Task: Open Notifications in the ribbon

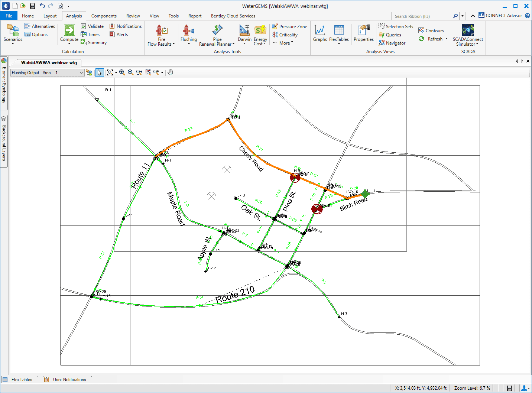Action: pos(126,26)
